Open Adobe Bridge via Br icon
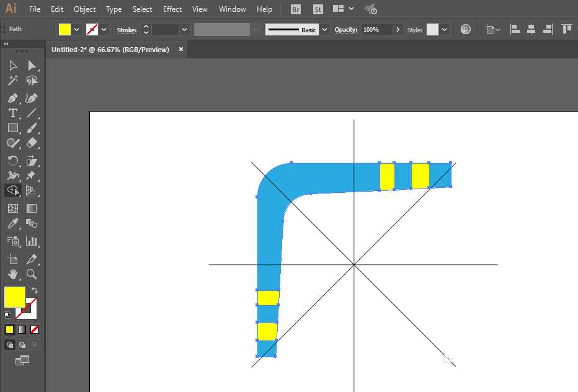The height and width of the screenshot is (392, 578). tap(296, 9)
